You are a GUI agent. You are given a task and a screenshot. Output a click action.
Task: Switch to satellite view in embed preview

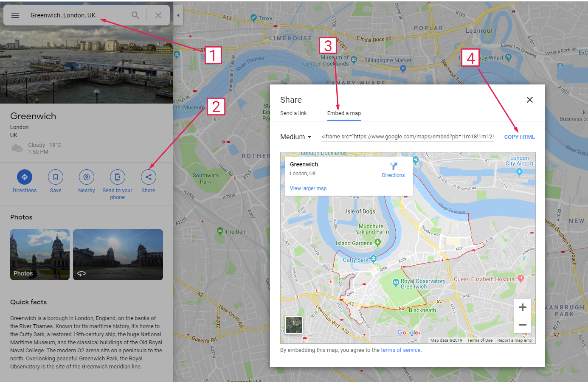coord(293,325)
